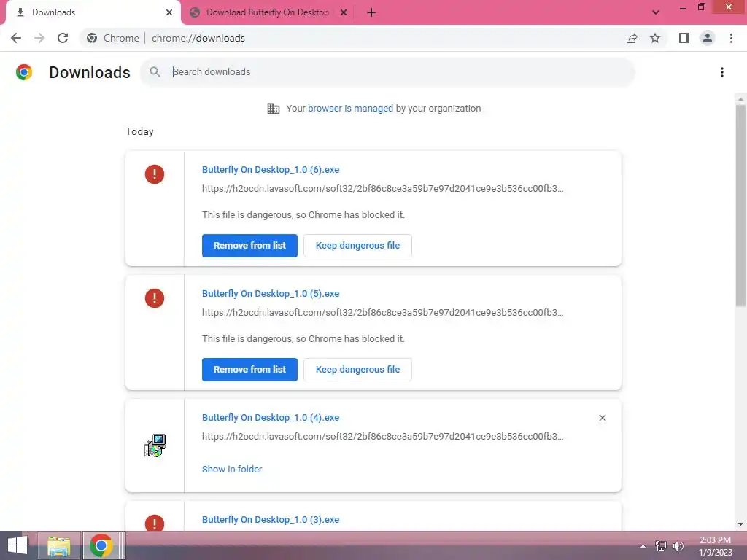This screenshot has width=747, height=560.
Task: Click the lavasoft URL under Butterfly (5).exe
Action: click(382, 312)
